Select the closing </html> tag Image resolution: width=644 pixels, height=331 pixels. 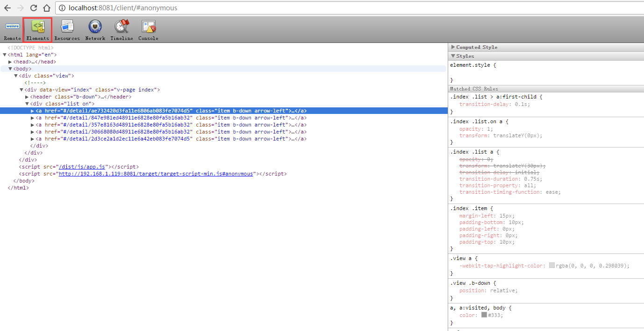pos(18,188)
